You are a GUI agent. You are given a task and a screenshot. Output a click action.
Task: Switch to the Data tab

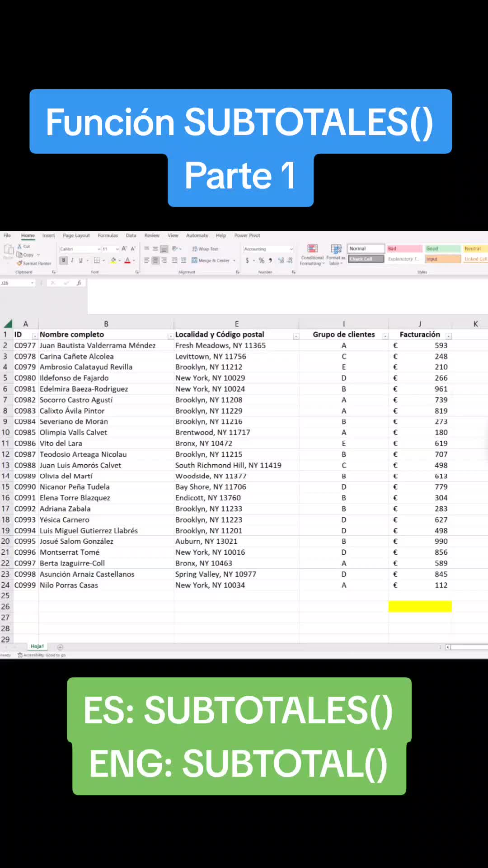[131, 236]
